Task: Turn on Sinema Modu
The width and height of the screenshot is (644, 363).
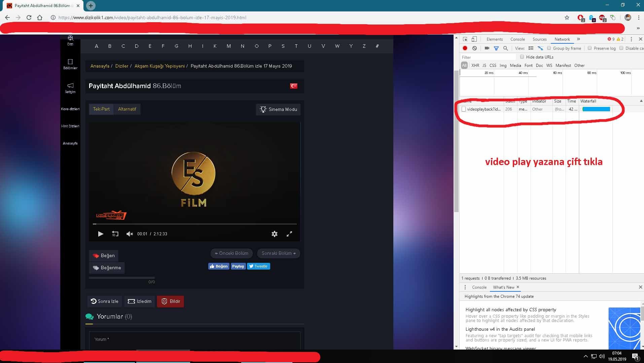Action: click(x=278, y=109)
